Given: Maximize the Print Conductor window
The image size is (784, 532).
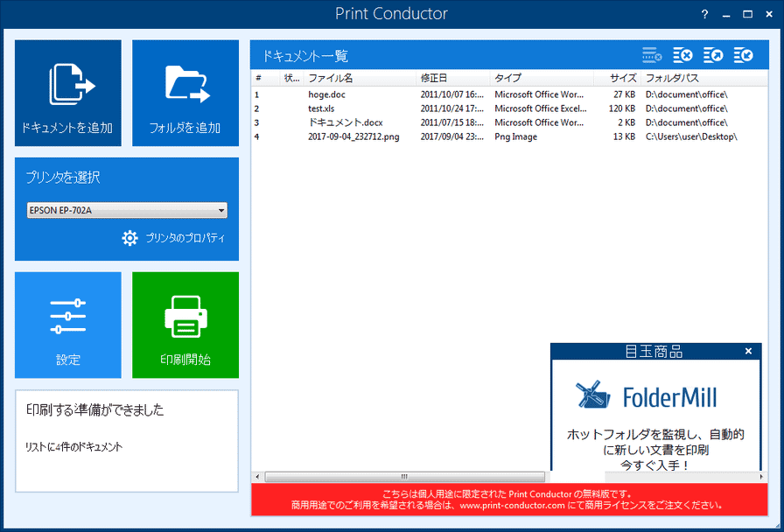Looking at the screenshot, I should coord(747,14).
